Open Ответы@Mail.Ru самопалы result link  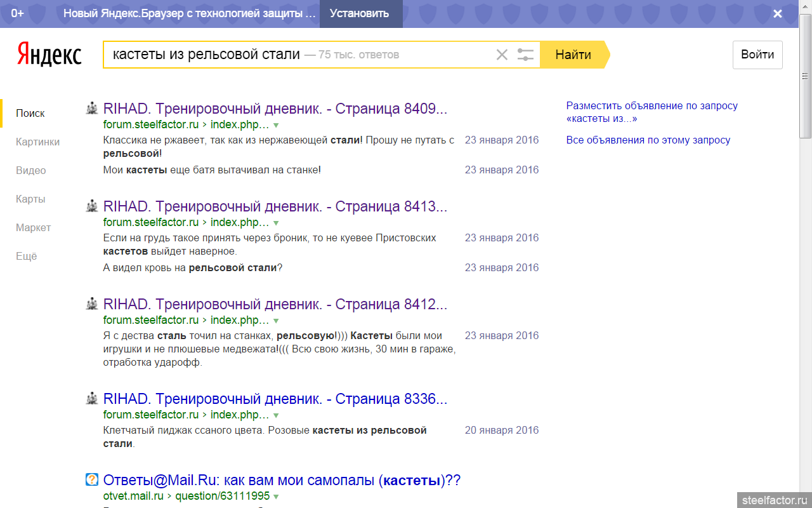click(282, 480)
